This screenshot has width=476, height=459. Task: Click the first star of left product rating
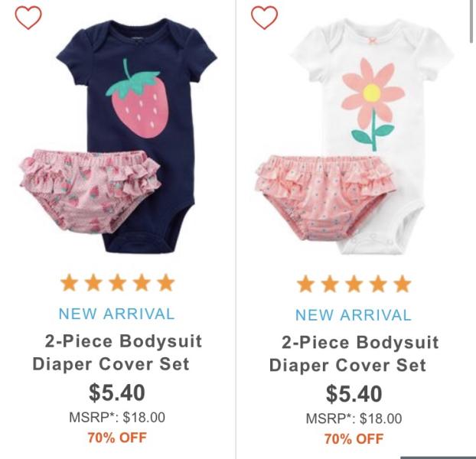point(69,282)
